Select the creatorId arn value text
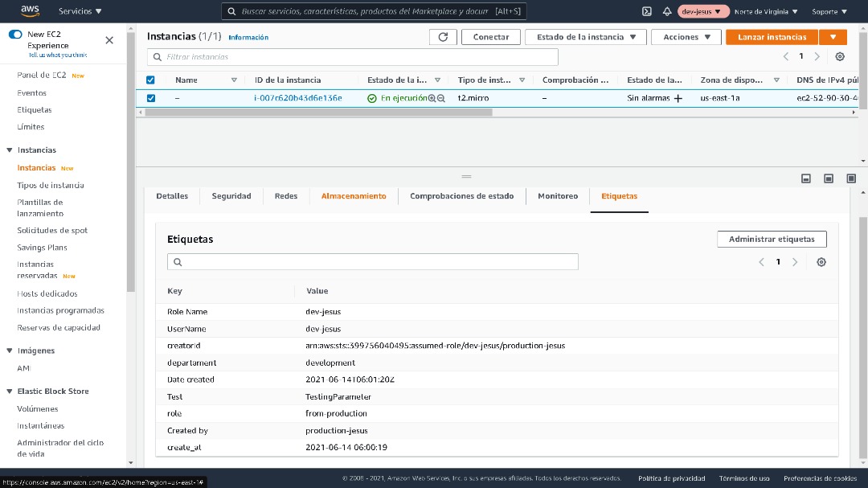Image resolution: width=868 pixels, height=488 pixels. (x=435, y=346)
